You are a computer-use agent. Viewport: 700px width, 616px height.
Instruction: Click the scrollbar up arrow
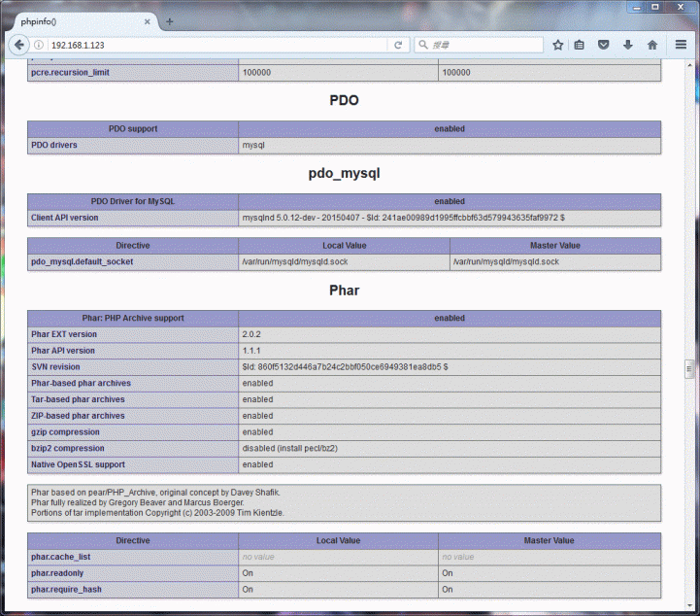[x=689, y=65]
